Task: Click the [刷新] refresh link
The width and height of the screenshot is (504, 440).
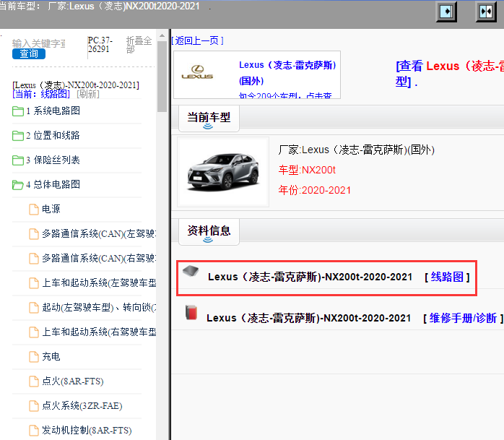Action: [88, 94]
